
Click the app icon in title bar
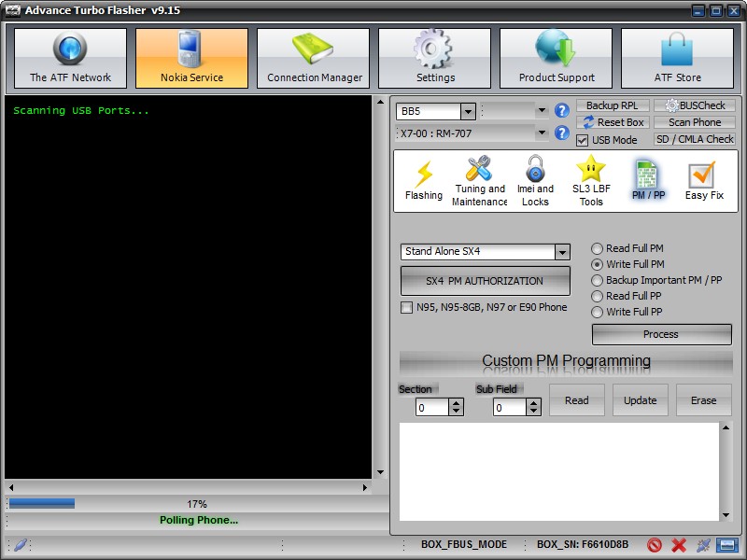(13, 10)
